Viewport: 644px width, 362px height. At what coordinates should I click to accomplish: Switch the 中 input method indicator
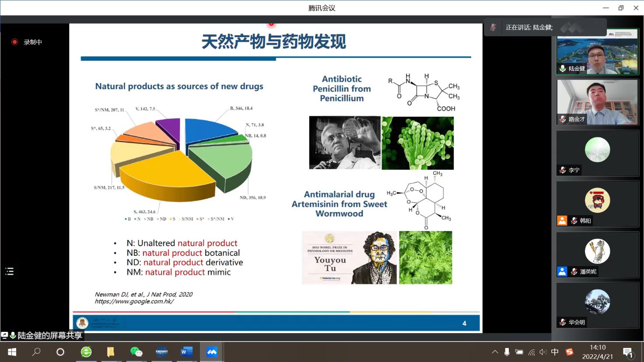coord(555,352)
